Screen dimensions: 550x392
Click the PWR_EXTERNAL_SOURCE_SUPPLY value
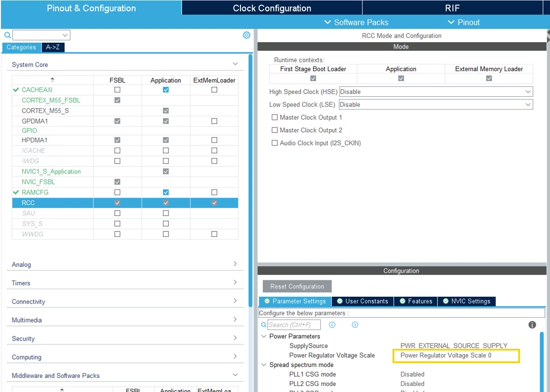coord(454,346)
